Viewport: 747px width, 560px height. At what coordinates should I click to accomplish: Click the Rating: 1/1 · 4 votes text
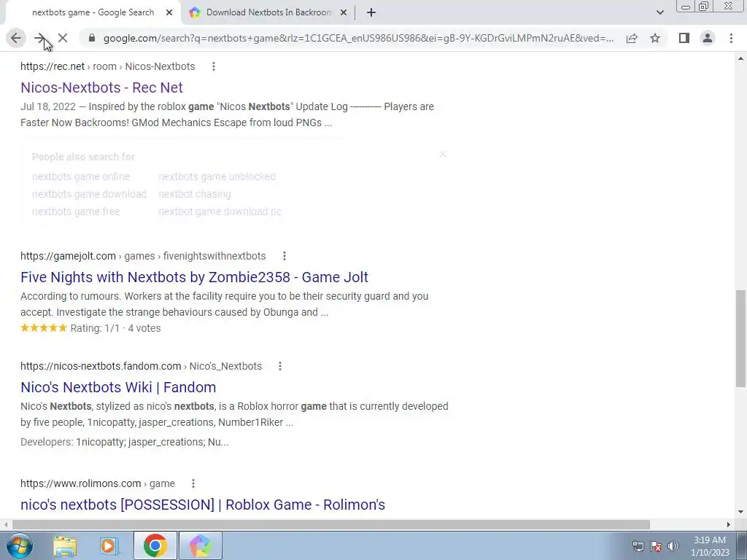tap(116, 329)
